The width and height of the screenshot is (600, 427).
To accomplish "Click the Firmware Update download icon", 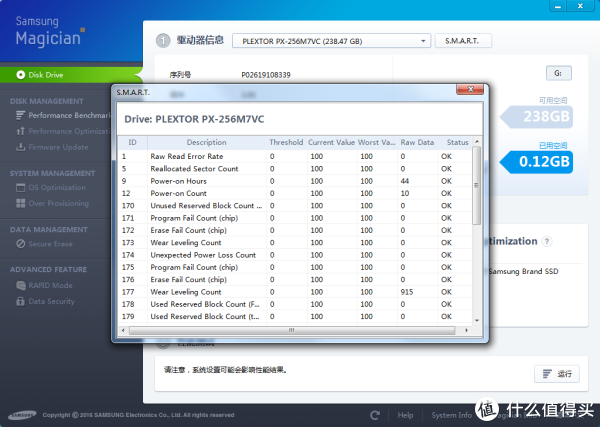I will pyautogui.click(x=21, y=147).
